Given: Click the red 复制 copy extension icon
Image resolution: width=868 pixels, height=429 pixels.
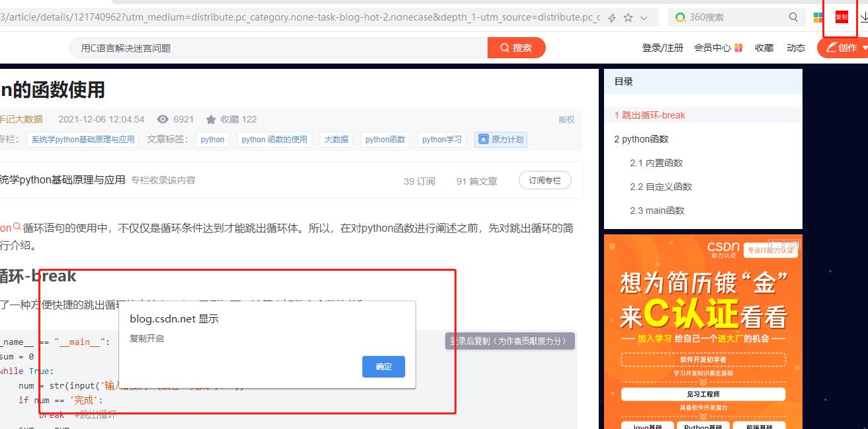Looking at the screenshot, I should (x=840, y=17).
